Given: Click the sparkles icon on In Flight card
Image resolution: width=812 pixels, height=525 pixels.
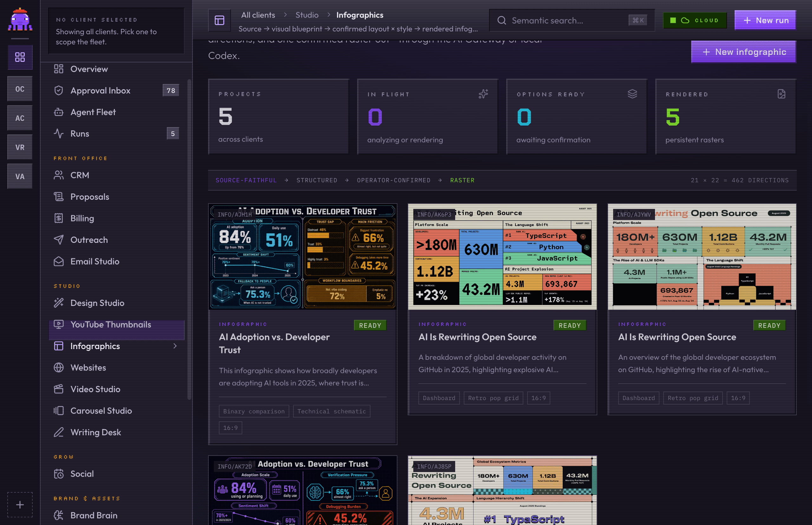Looking at the screenshot, I should coord(483,94).
